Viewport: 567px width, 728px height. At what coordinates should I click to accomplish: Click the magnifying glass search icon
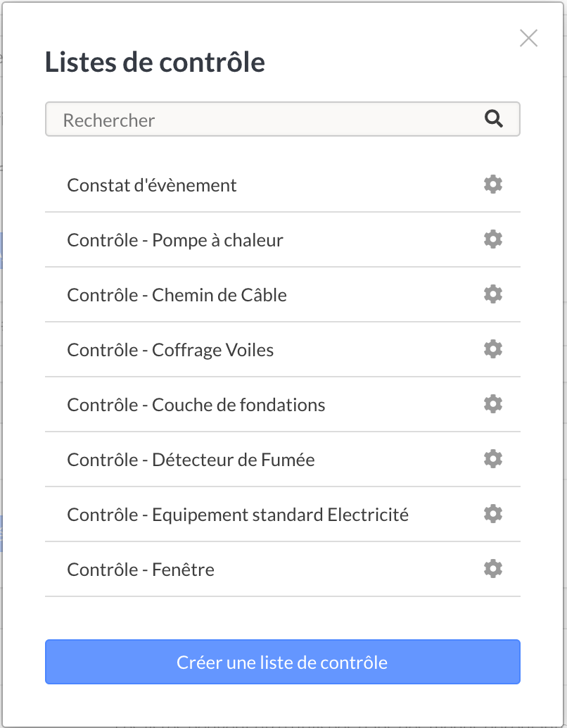click(494, 119)
